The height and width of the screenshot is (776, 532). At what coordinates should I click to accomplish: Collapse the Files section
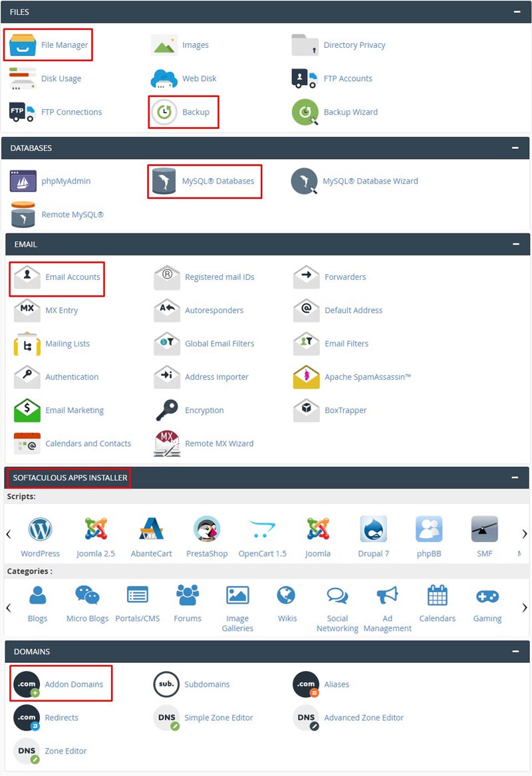click(517, 12)
